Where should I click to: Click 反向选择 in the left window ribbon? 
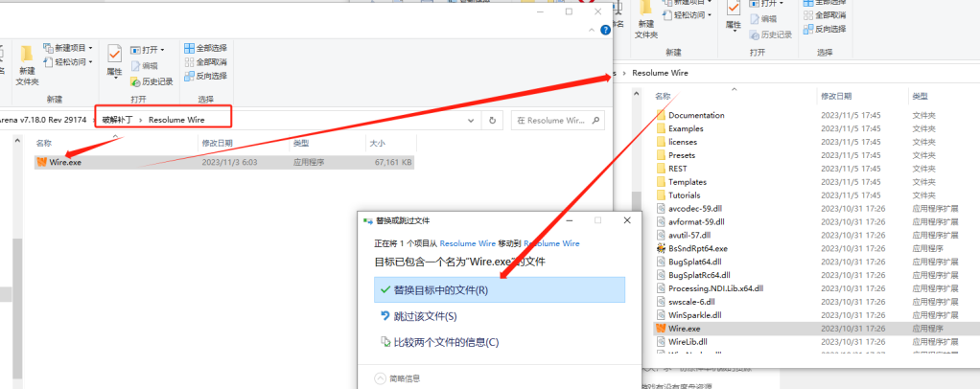(x=205, y=76)
